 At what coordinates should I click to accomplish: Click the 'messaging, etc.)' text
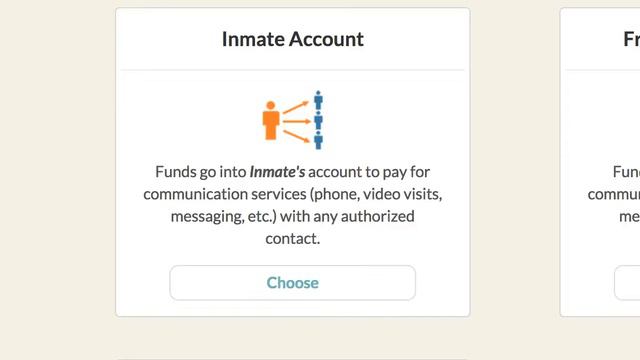click(x=224, y=216)
